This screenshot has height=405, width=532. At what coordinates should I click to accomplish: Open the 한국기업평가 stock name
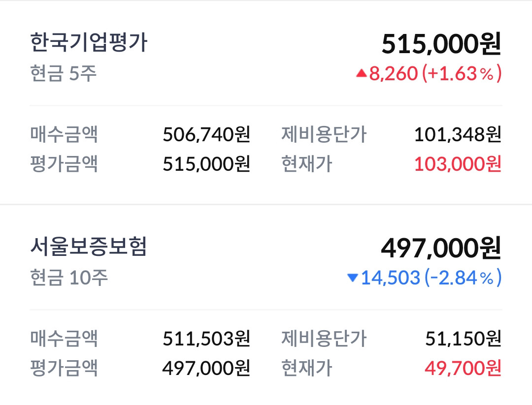[x=89, y=43]
